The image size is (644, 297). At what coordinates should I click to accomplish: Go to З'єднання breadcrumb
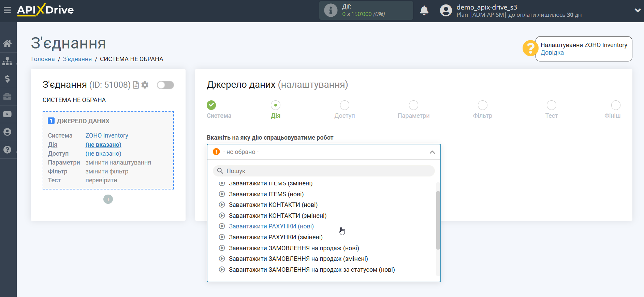77,59
